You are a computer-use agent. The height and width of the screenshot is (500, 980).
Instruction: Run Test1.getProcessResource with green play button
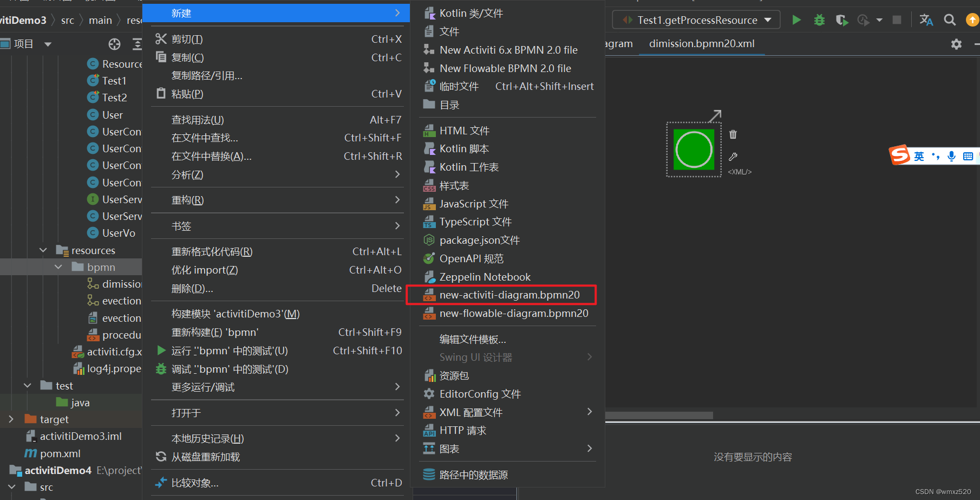pyautogui.click(x=796, y=20)
